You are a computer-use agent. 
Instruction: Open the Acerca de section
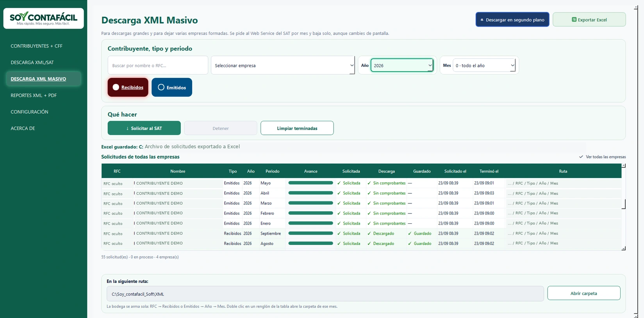pyautogui.click(x=23, y=128)
